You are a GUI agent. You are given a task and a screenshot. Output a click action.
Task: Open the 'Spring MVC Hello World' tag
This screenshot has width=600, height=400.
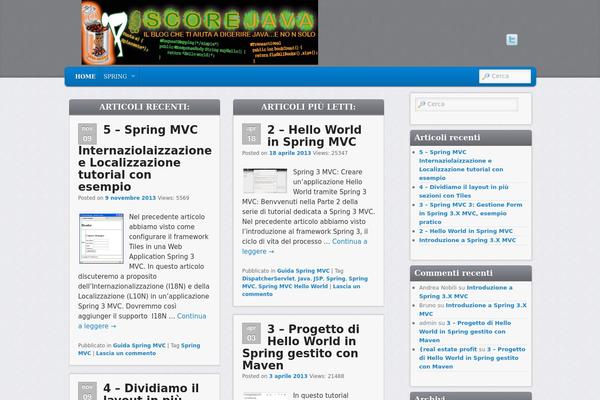pos(293,286)
